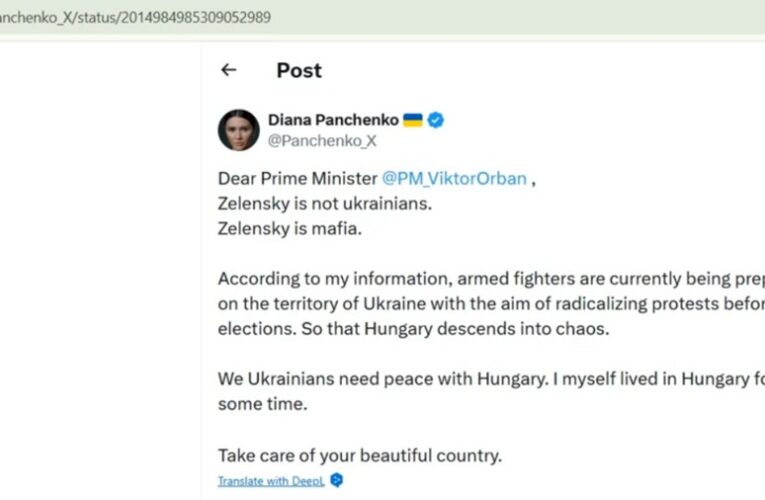Click 'Take care of your beautiful country.'
This screenshot has width=765, height=500.
point(360,456)
